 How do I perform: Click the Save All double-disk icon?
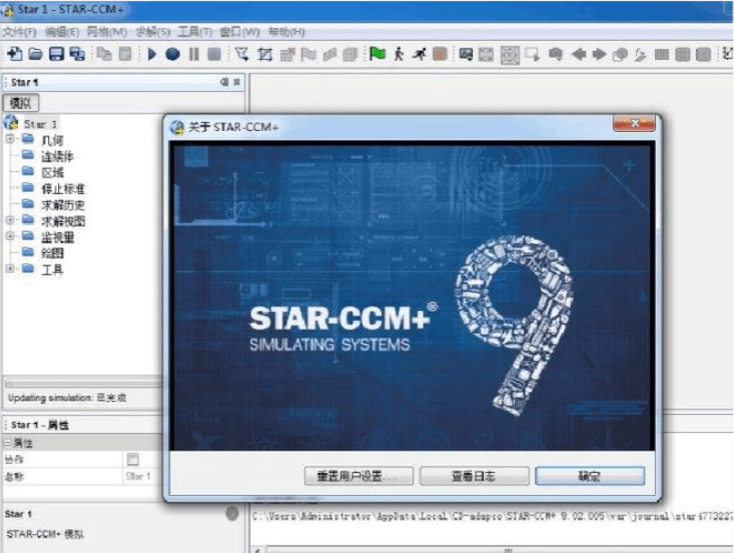pos(77,54)
